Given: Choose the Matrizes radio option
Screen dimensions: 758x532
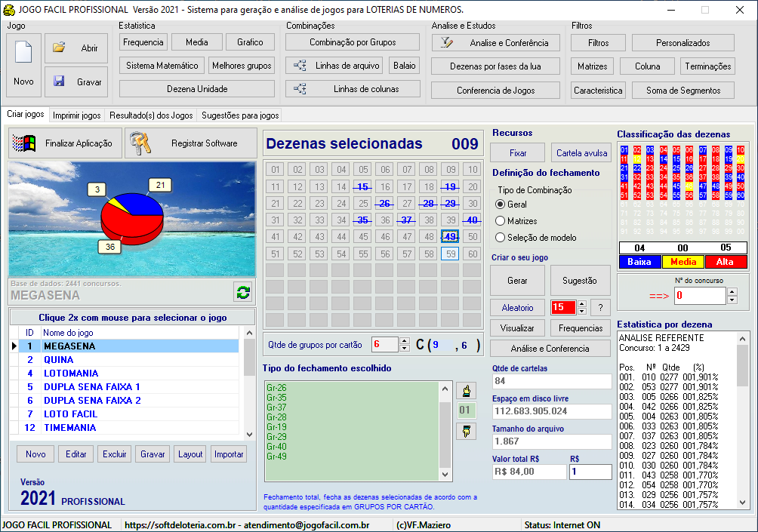Looking at the screenshot, I should tap(500, 221).
